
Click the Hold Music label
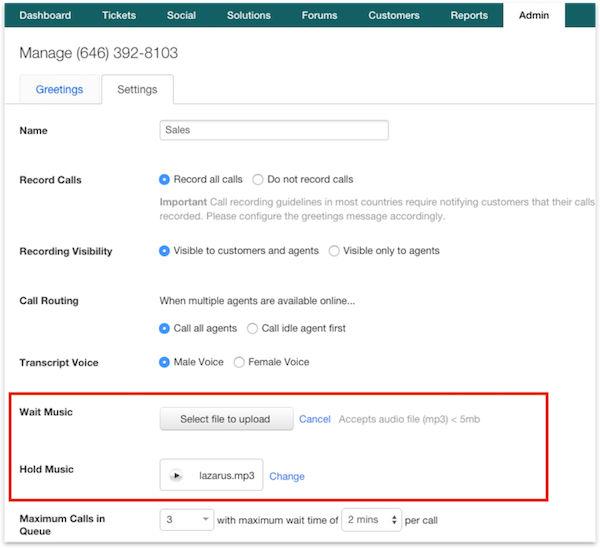pos(46,469)
